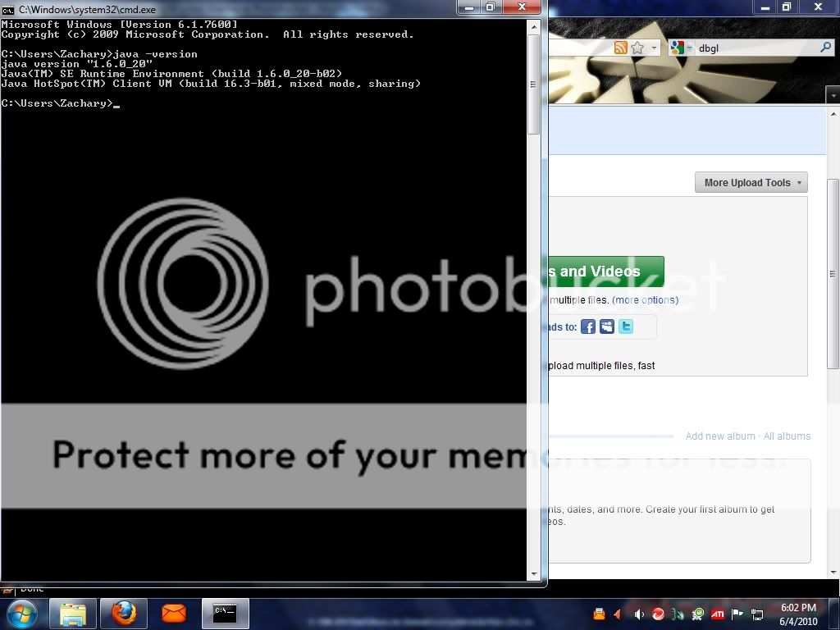
Task: Open the ATI Catalyst tray icon
Action: (718, 614)
